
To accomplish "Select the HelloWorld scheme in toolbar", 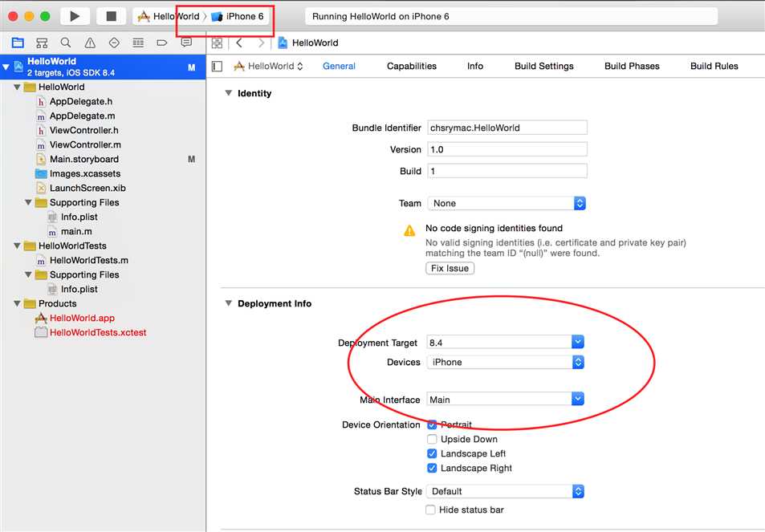I will (169, 16).
